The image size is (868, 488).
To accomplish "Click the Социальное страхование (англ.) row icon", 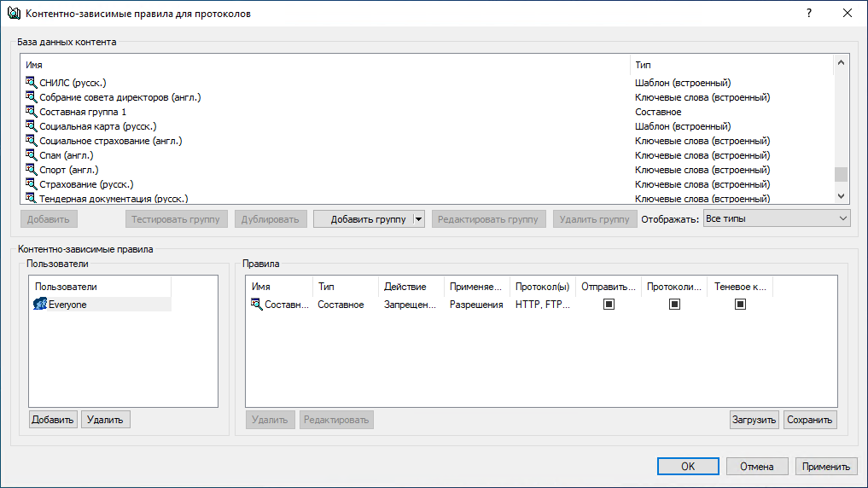I will tap(31, 140).
